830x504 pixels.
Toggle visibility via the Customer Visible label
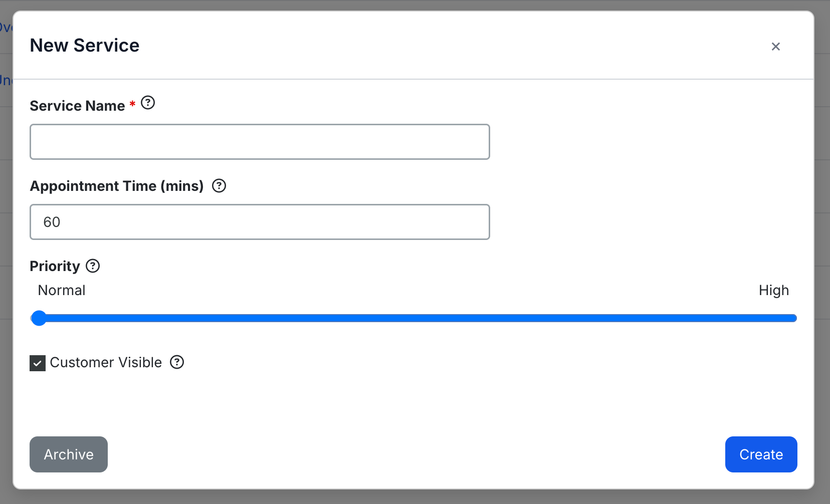[x=106, y=362]
